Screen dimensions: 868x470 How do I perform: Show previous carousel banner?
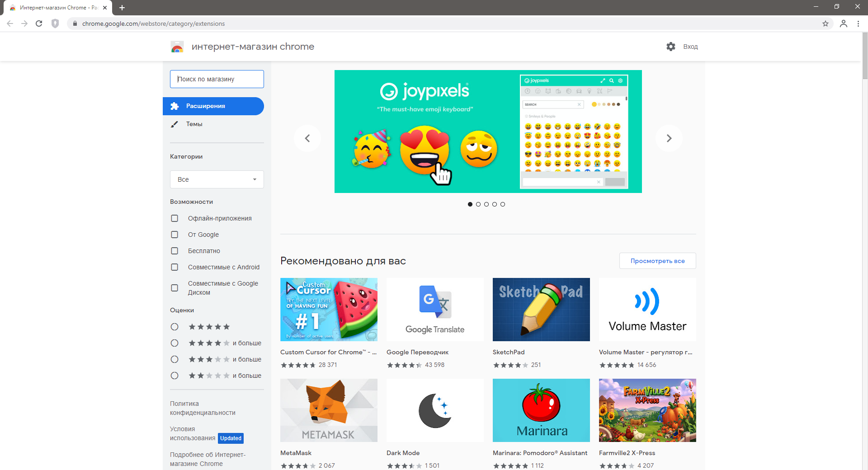(307, 138)
